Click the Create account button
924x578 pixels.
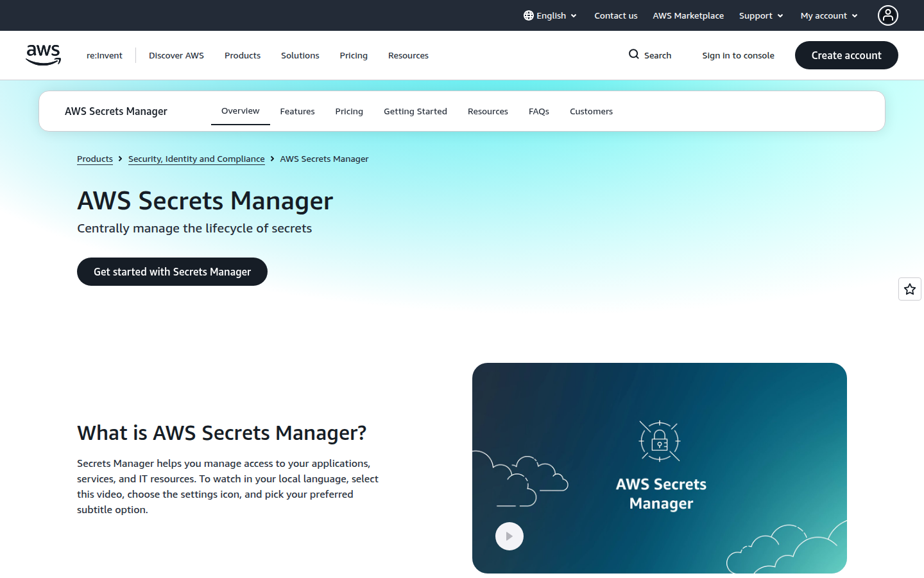point(846,55)
